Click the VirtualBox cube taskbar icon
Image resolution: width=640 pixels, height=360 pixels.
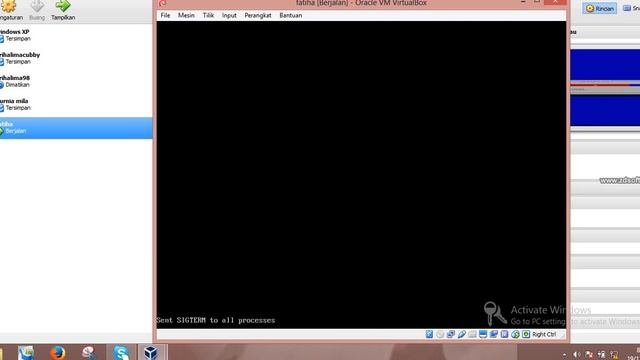point(151,352)
